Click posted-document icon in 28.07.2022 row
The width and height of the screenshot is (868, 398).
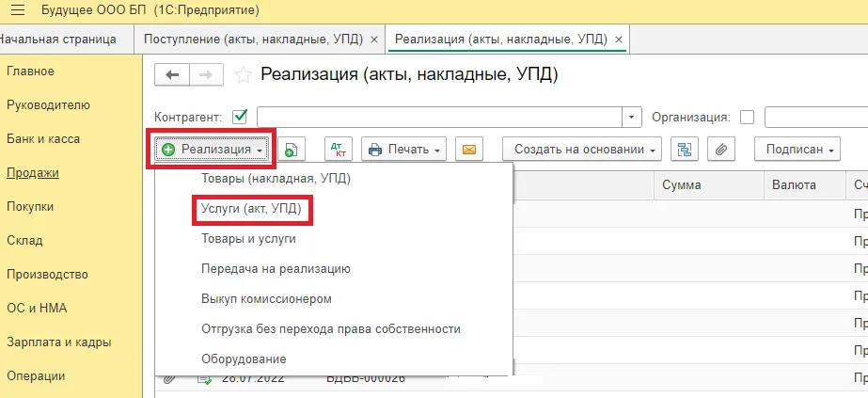[x=204, y=379]
